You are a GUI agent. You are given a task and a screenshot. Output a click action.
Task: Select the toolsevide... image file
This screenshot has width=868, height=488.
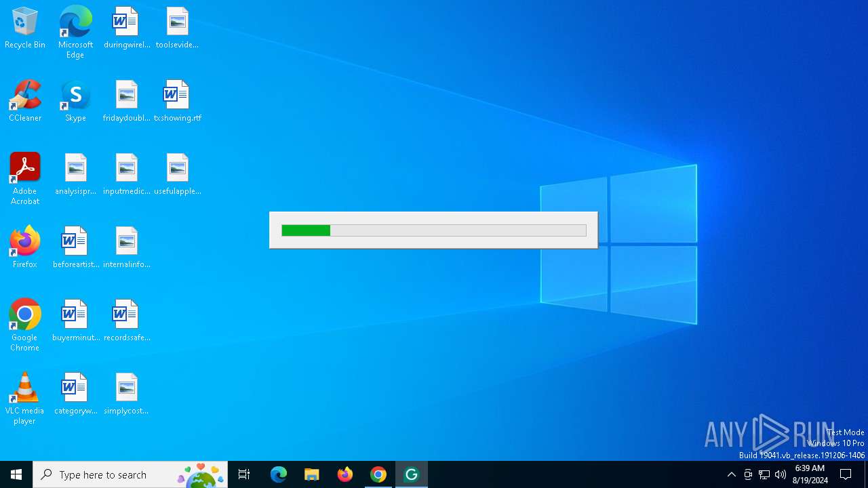[177, 28]
